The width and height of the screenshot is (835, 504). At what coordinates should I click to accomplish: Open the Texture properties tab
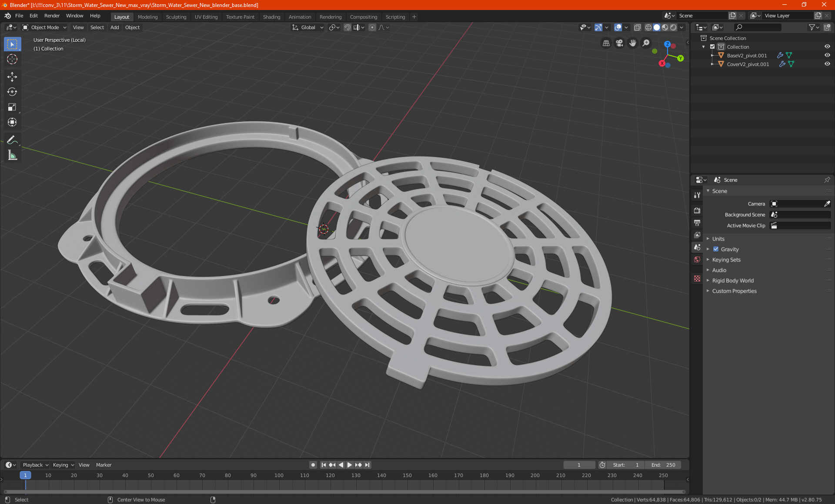coord(697,279)
